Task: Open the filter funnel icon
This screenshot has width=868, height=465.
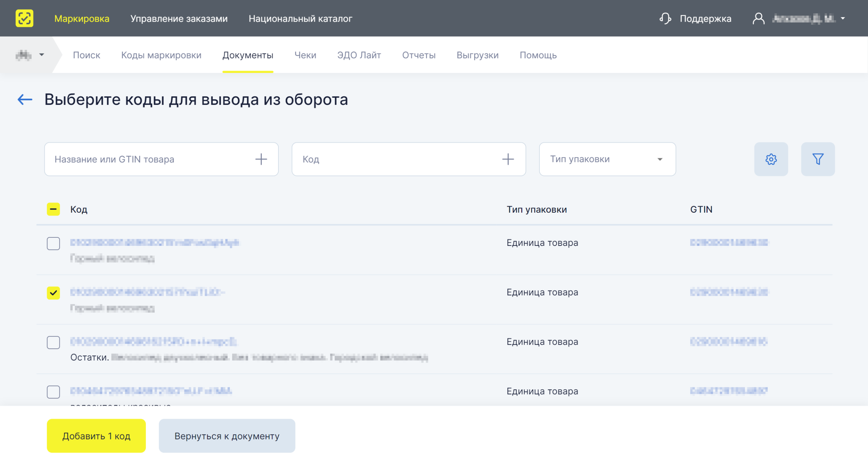Action: pos(818,159)
